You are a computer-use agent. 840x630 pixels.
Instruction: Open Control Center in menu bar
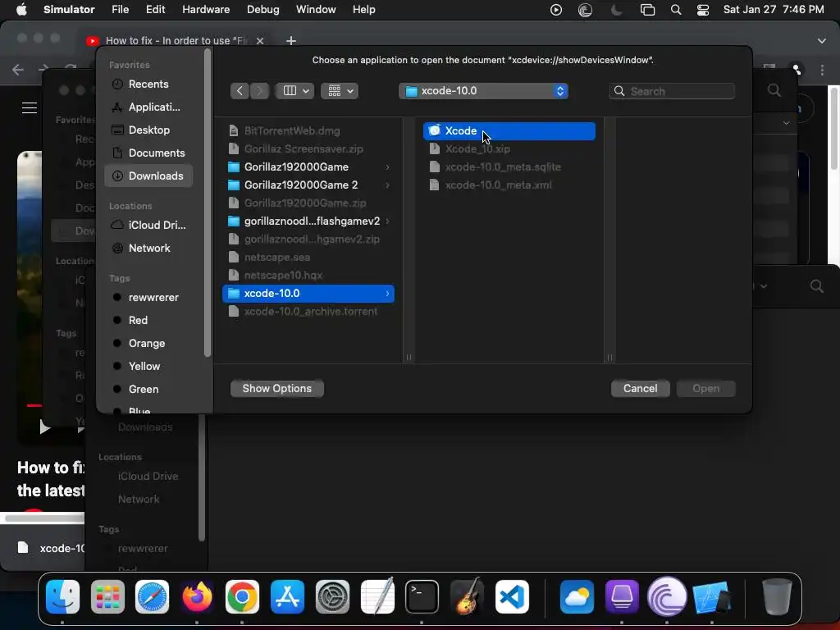[x=703, y=10]
